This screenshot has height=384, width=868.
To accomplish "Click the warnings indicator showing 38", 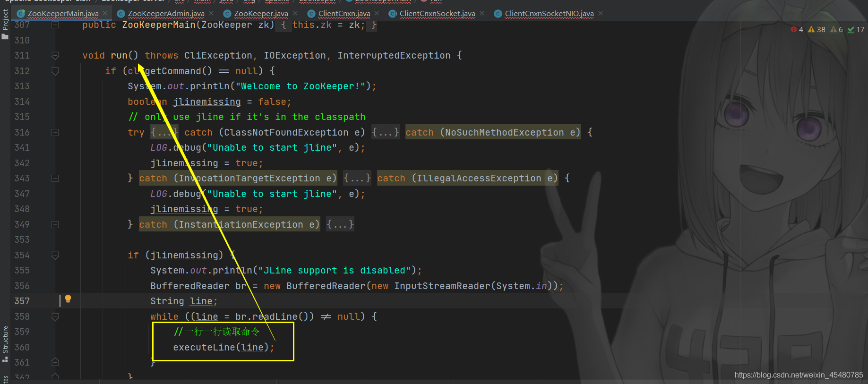I will (817, 29).
